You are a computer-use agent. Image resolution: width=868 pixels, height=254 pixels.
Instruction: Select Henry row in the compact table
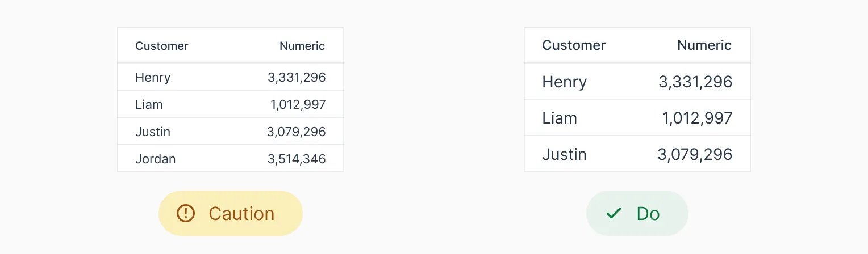(153, 77)
